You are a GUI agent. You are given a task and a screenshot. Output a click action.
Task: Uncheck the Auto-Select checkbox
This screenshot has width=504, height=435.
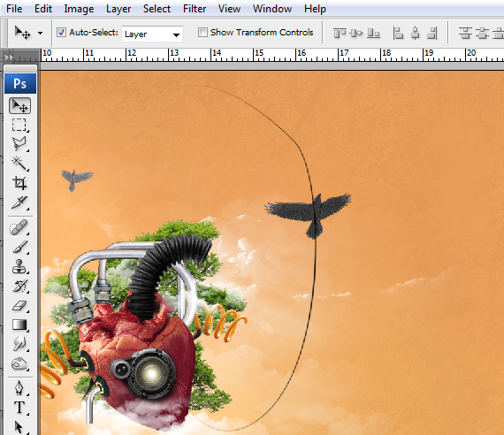[61, 33]
